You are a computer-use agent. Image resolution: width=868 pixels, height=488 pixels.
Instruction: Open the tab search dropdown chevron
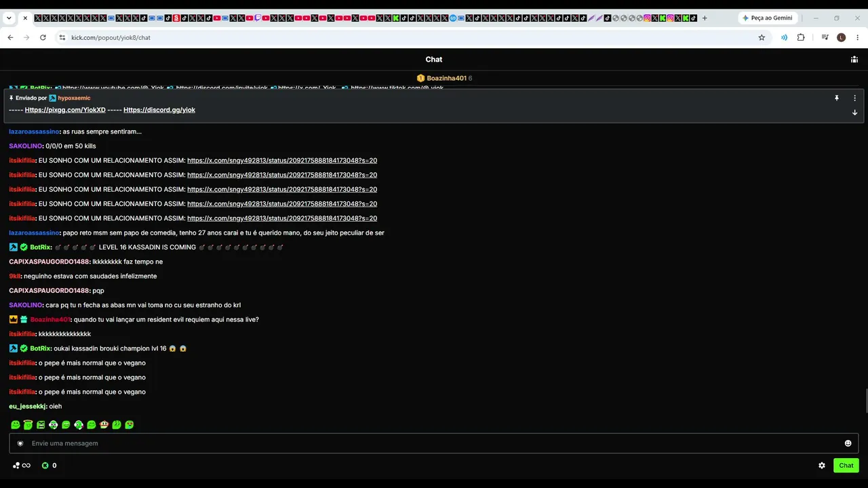(9, 18)
